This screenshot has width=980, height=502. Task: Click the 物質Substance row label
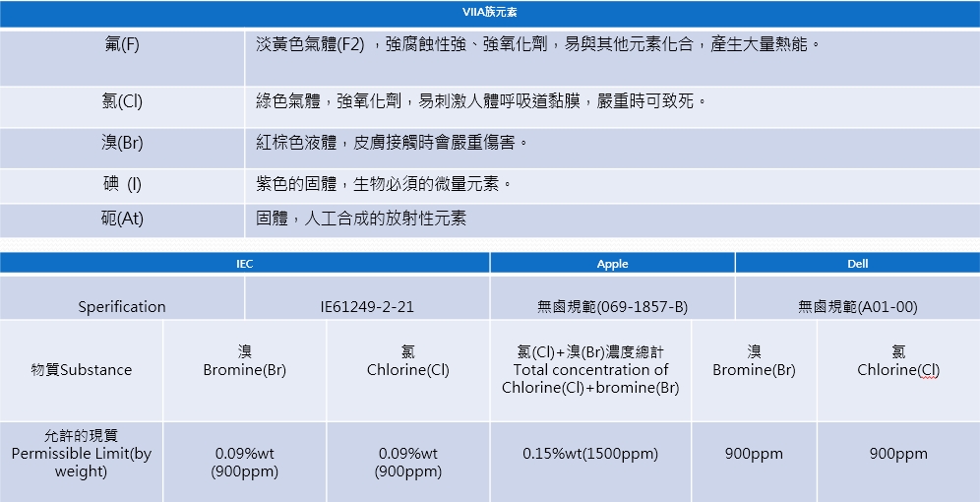pyautogui.click(x=82, y=370)
